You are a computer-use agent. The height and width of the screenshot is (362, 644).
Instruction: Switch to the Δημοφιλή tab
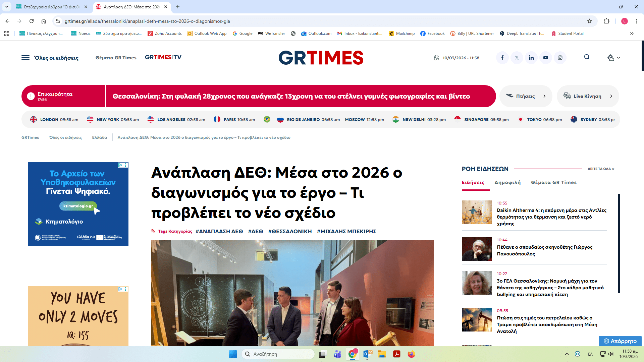507,182
